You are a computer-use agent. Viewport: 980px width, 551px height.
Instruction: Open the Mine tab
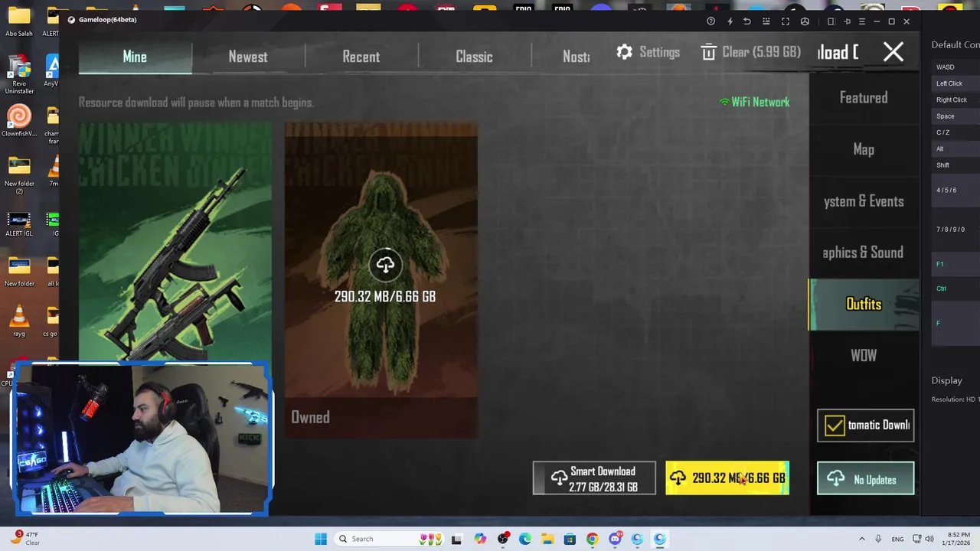pos(135,57)
